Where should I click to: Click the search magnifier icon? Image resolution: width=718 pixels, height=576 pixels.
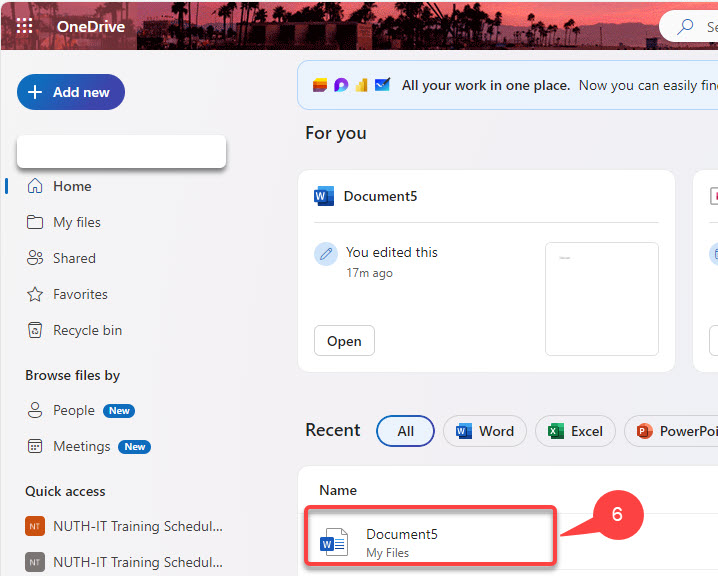point(685,27)
